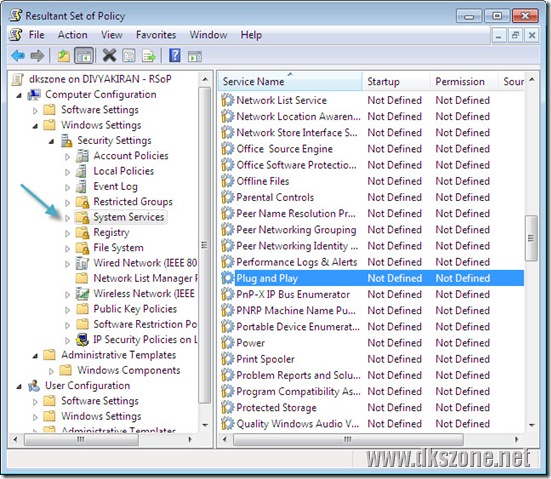Click the User Configuration user icon
This screenshot has height=479, width=551.
34,386
